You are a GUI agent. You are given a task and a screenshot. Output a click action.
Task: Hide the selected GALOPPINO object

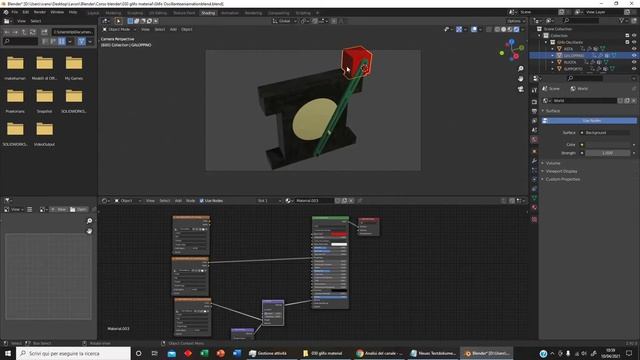(634, 55)
